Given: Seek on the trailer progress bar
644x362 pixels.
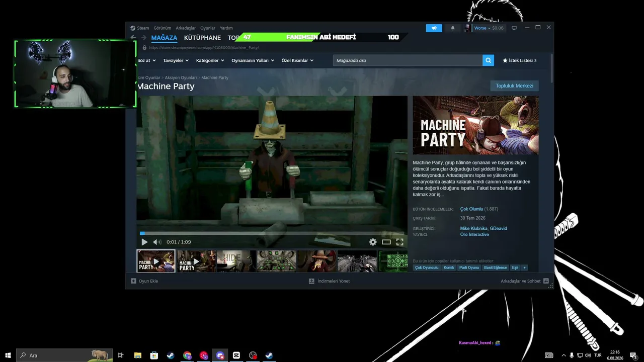Looking at the screenshot, I should click(x=272, y=233).
